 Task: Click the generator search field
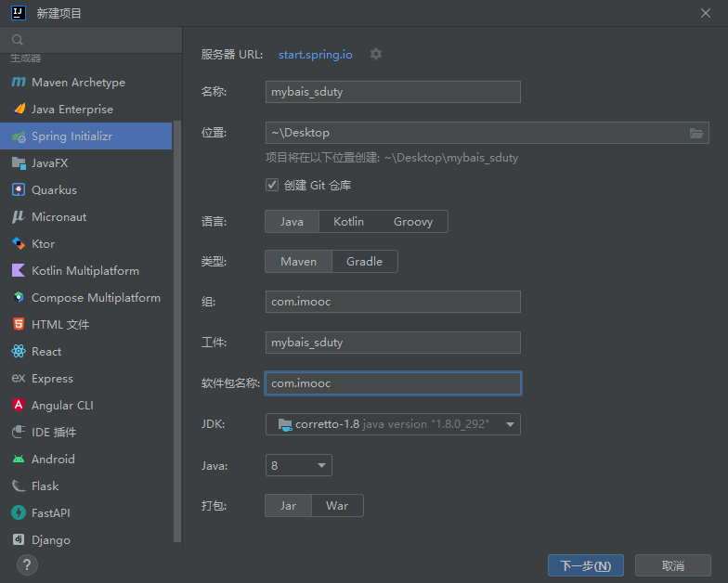[x=91, y=40]
